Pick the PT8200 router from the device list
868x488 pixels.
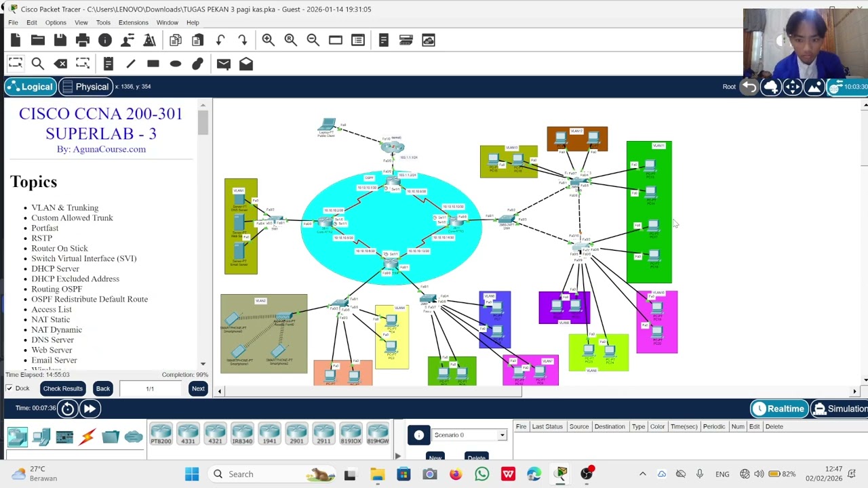(x=161, y=434)
